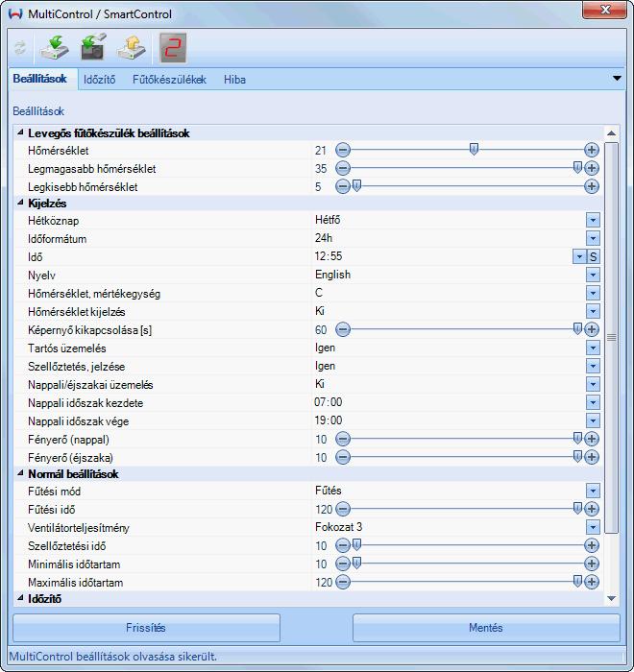Screen dimensions: 634x672
Task: Open the Idő time dropdown arrow
Action: coord(579,256)
